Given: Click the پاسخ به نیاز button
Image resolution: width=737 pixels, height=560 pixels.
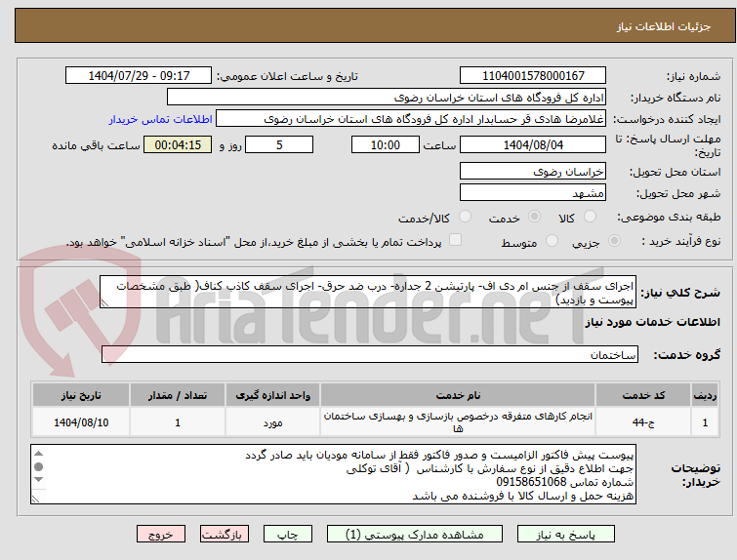Looking at the screenshot, I should [566, 535].
